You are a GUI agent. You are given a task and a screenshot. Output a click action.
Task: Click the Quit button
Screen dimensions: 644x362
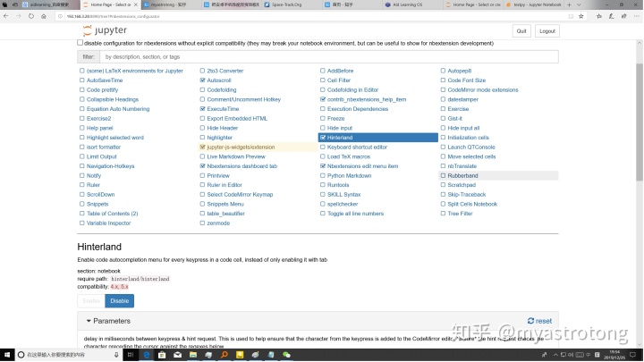tap(521, 31)
